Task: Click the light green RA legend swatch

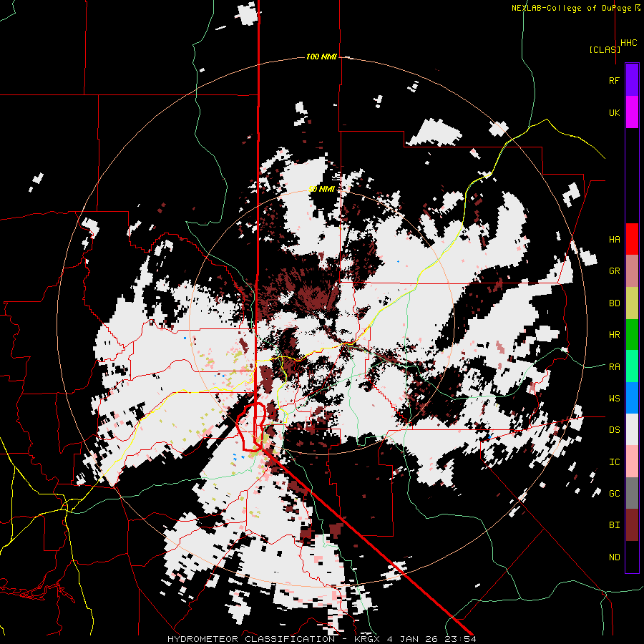Action: (x=632, y=366)
